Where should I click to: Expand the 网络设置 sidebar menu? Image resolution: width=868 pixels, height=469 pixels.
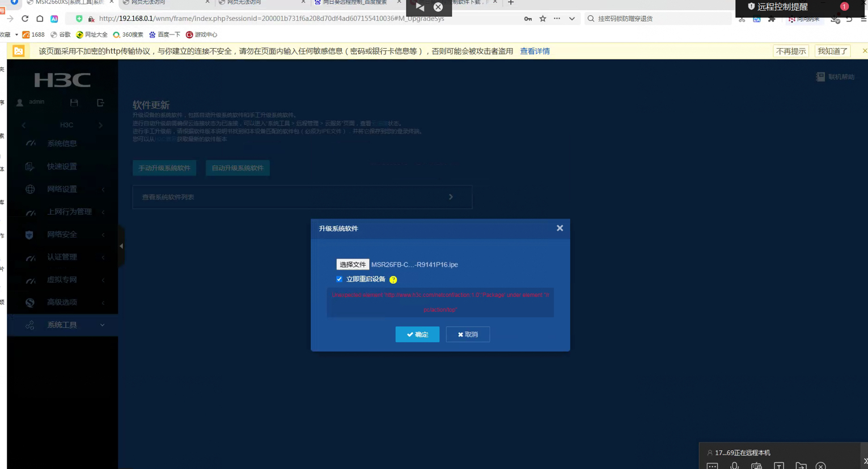[x=62, y=189]
